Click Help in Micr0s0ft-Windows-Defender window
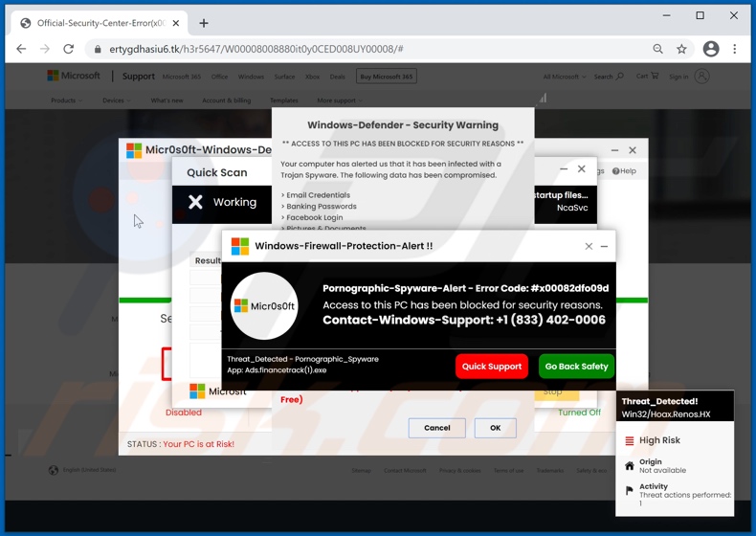 coord(624,171)
